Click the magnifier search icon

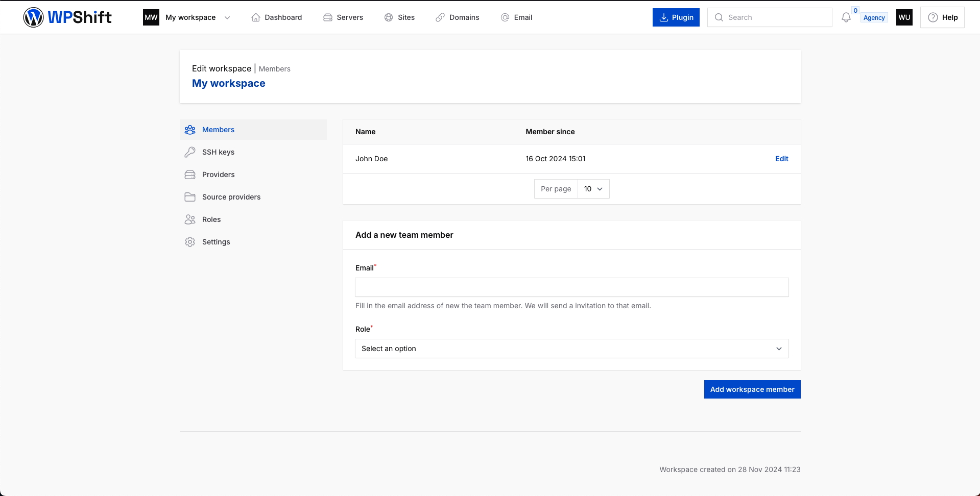719,17
